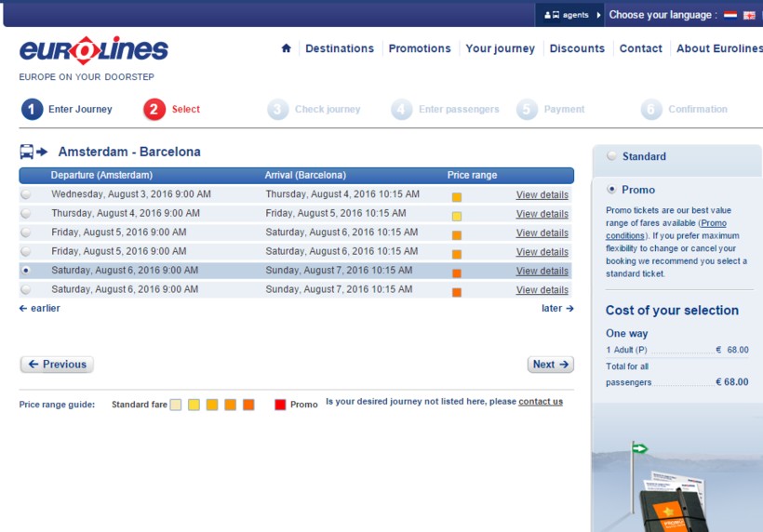Show later departures

[557, 308]
